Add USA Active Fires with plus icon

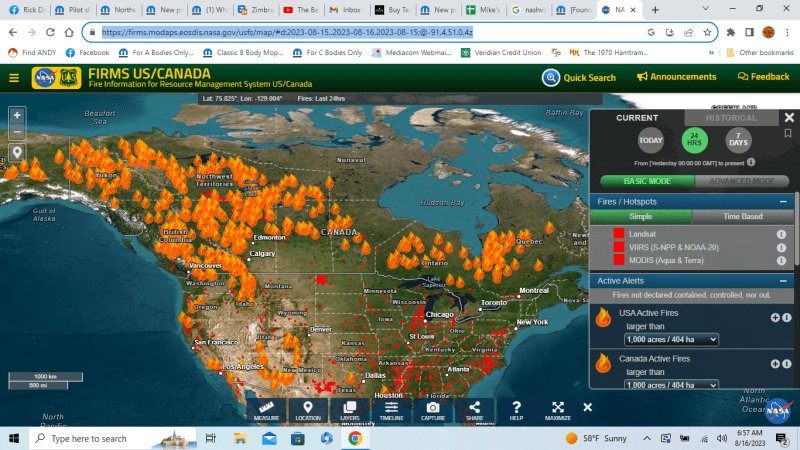click(x=775, y=317)
